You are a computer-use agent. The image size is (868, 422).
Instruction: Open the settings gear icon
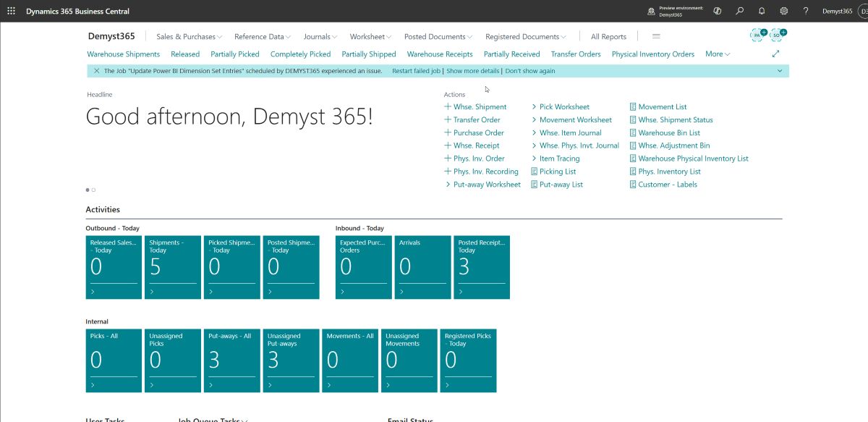point(784,11)
